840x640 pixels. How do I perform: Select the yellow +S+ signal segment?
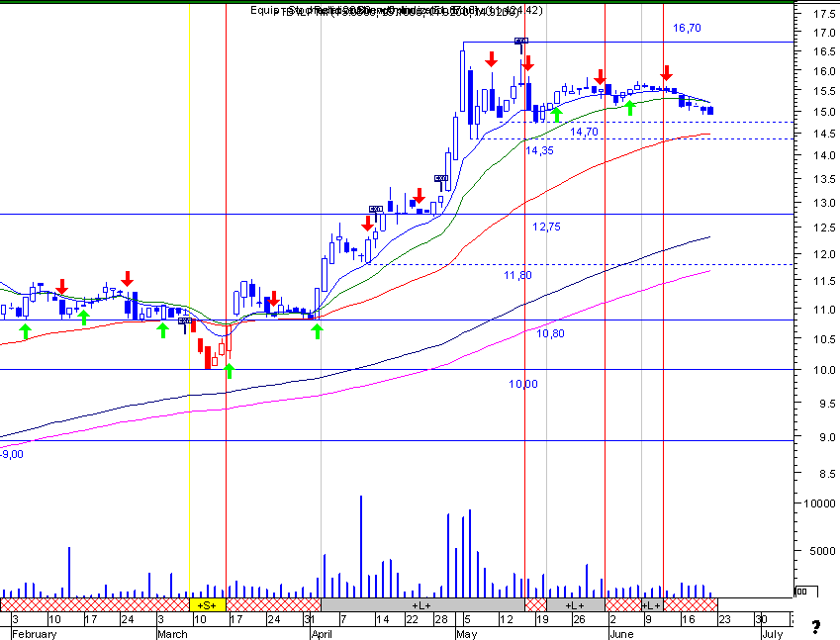click(208, 605)
